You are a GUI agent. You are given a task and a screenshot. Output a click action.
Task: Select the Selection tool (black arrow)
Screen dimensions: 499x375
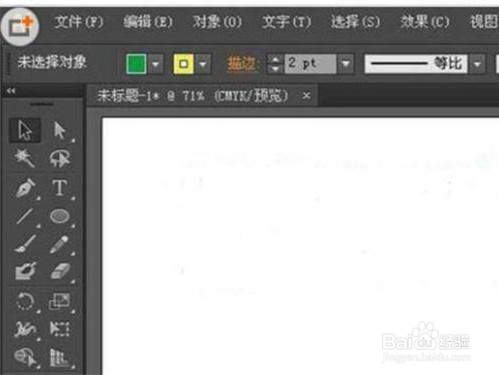[x=25, y=130]
